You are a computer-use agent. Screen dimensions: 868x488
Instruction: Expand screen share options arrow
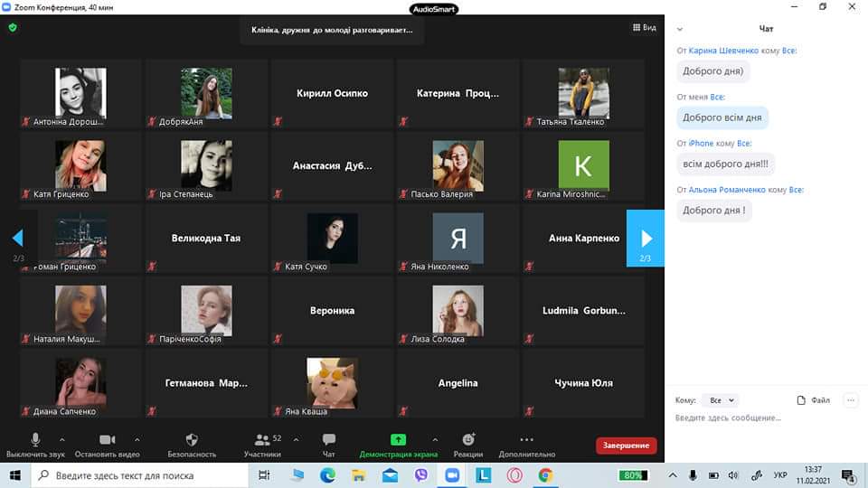coord(435,440)
